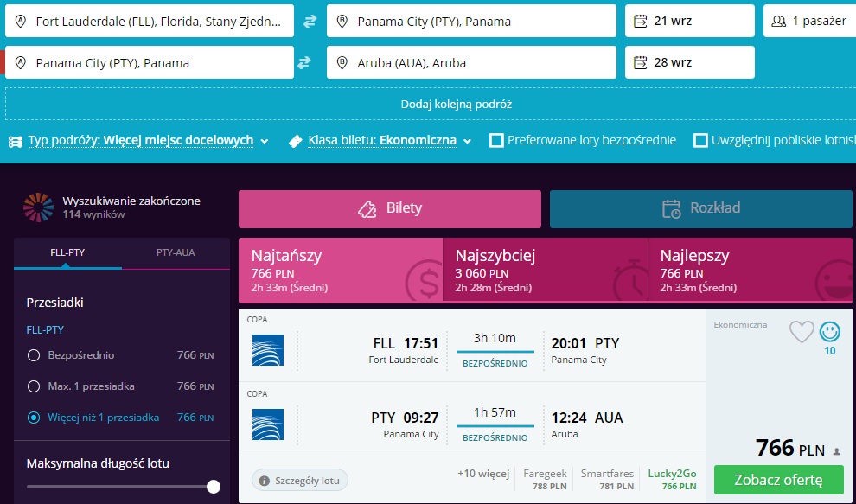Screen dimensions: 856x504
Task: Click the heart favorite icon on the offer
Action: [802, 331]
